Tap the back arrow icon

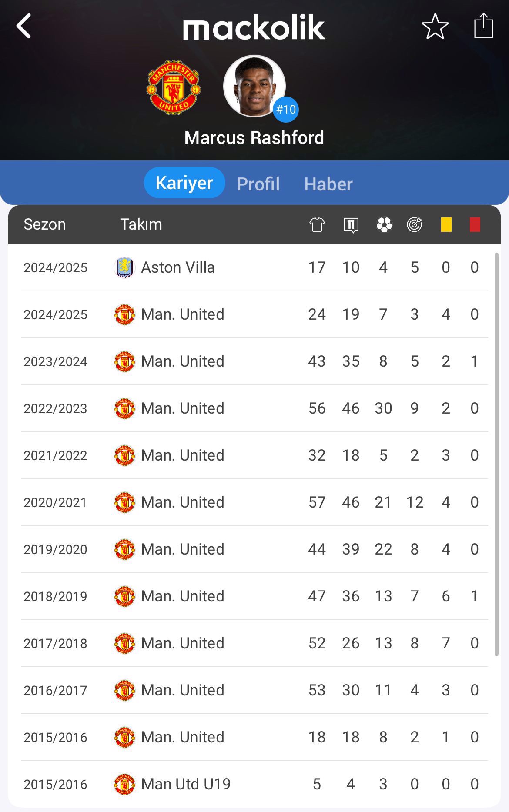tap(24, 26)
